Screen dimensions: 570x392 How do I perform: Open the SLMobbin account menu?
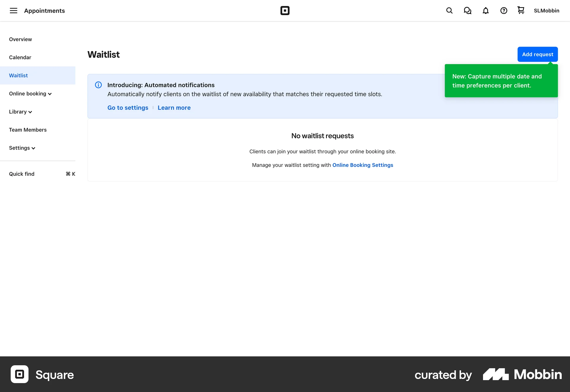pyautogui.click(x=547, y=10)
